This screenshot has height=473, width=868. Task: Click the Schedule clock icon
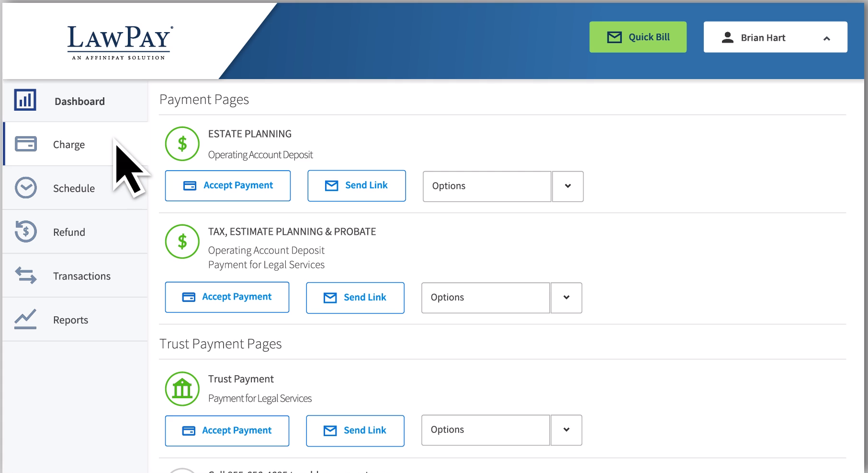coord(26,188)
